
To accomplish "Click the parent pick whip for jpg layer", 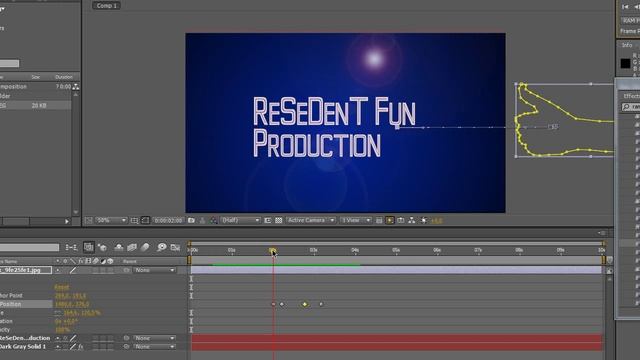I will [x=127, y=270].
